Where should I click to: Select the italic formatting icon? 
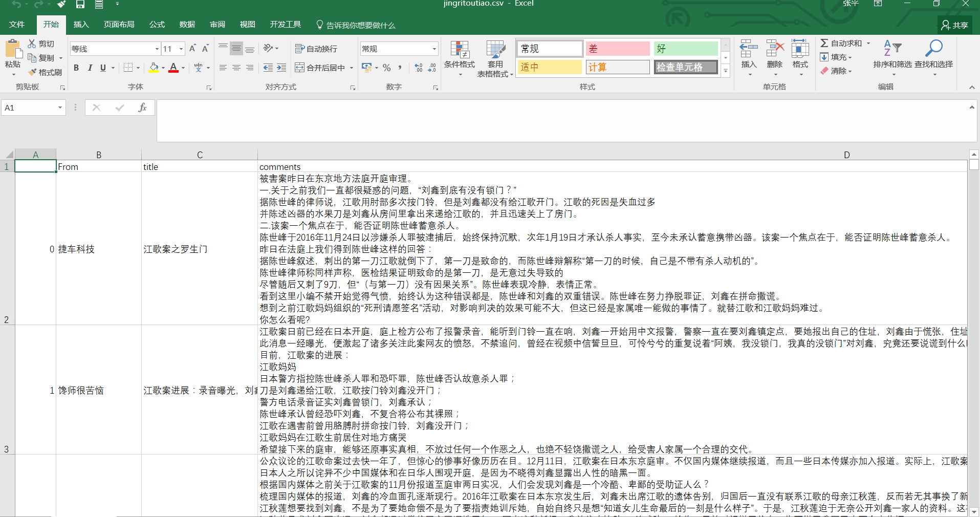tap(90, 68)
